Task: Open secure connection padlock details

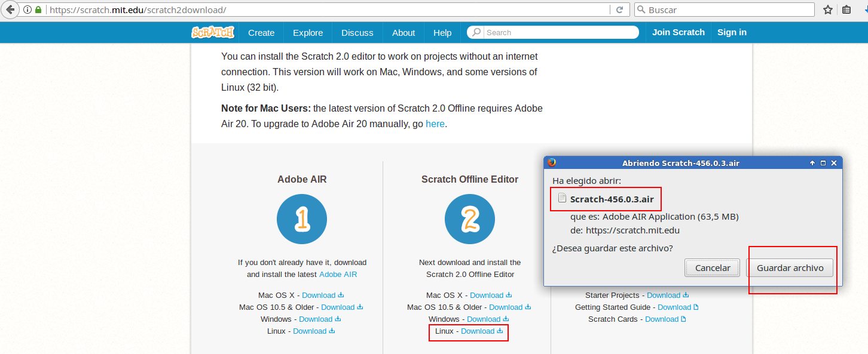Action: (x=39, y=10)
